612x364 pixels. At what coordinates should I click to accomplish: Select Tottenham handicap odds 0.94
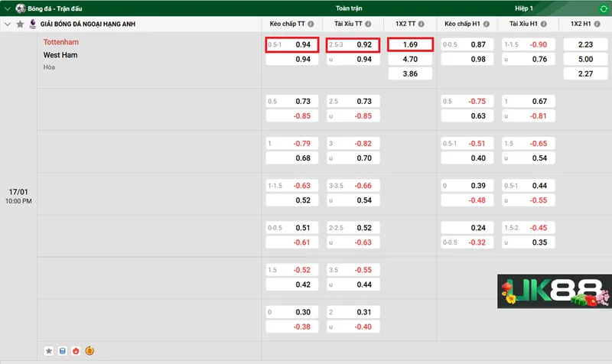pyautogui.click(x=292, y=45)
